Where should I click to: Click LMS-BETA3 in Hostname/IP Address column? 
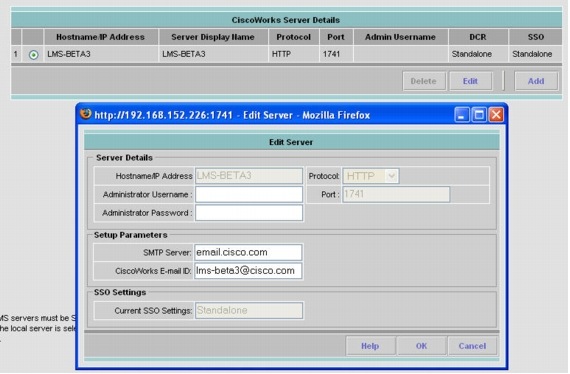tap(69, 54)
